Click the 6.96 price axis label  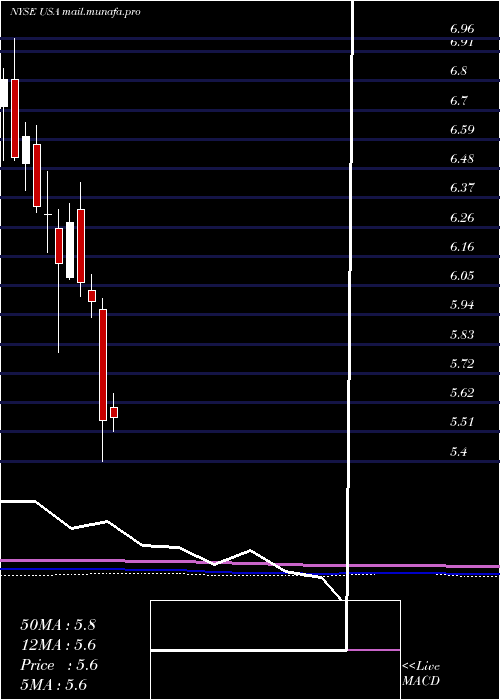coord(462,29)
